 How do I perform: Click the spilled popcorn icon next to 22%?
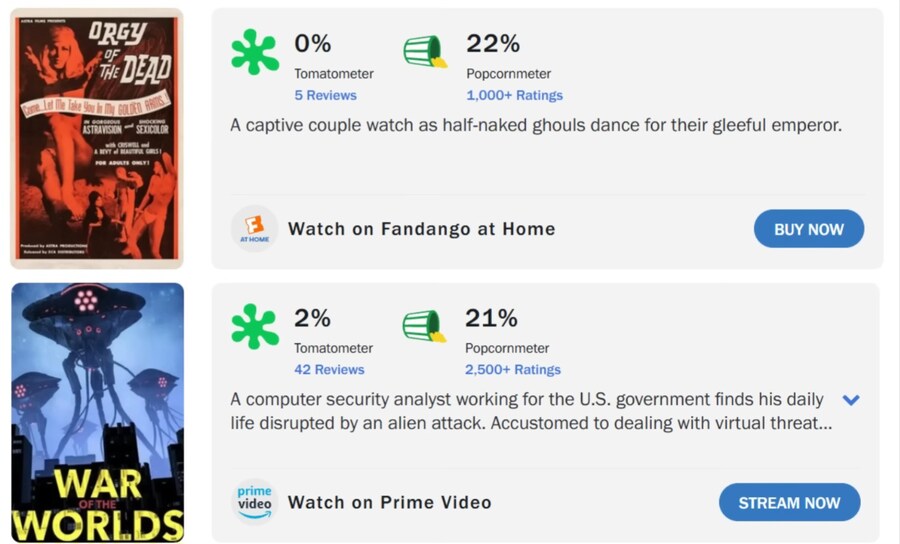click(x=425, y=52)
